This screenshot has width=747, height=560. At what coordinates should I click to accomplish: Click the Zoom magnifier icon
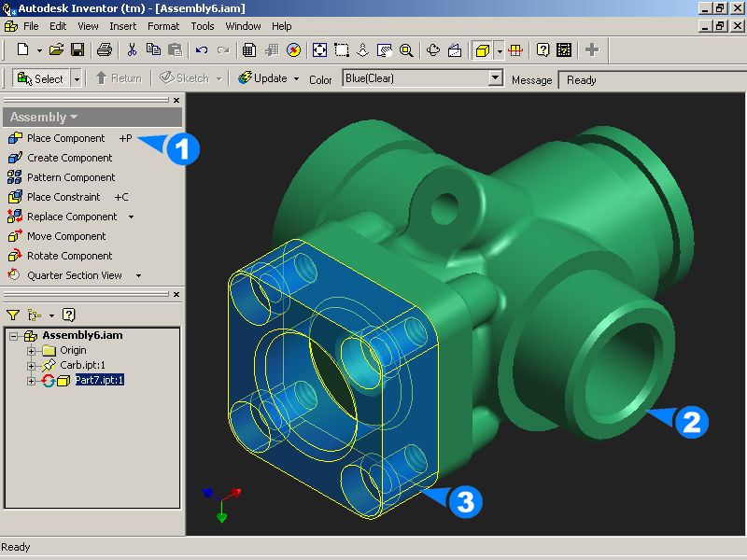coord(406,49)
